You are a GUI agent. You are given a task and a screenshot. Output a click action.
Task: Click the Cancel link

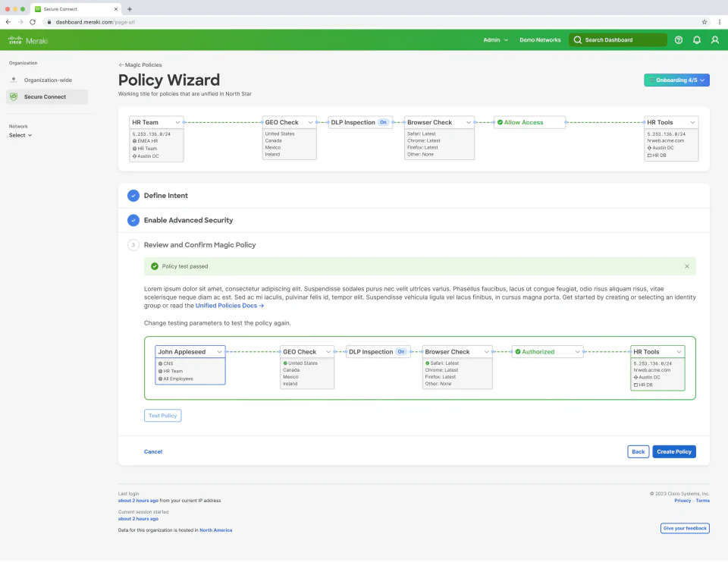pos(152,451)
